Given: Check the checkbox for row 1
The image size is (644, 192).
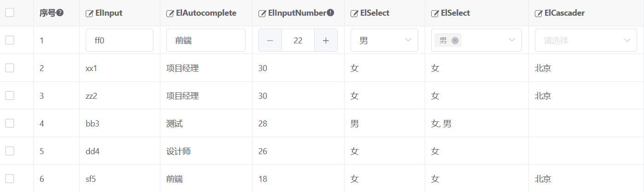Looking at the screenshot, I should (x=10, y=40).
